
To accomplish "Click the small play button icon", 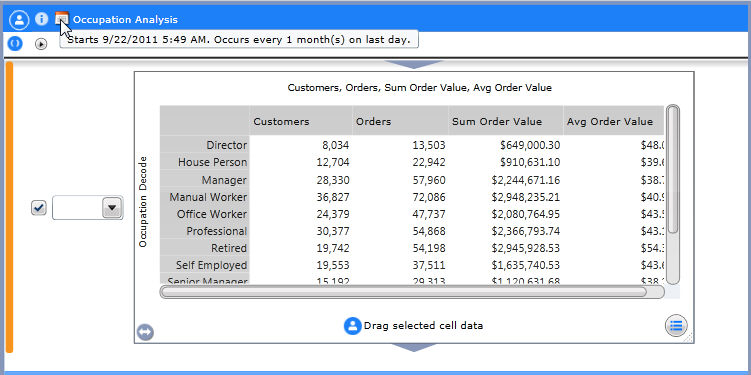I will tap(41, 44).
